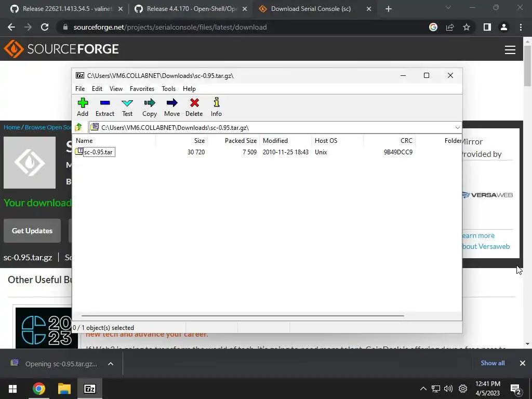Follow the Learn more about Versaweb link
Screen dimensions: 532x399
(x=486, y=241)
